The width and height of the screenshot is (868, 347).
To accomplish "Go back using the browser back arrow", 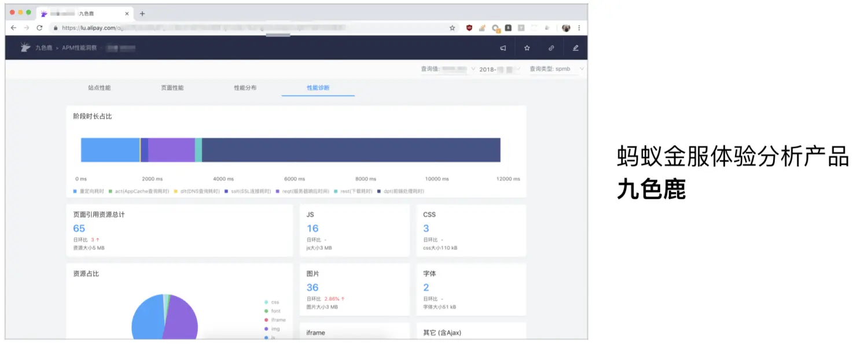I will tap(13, 28).
